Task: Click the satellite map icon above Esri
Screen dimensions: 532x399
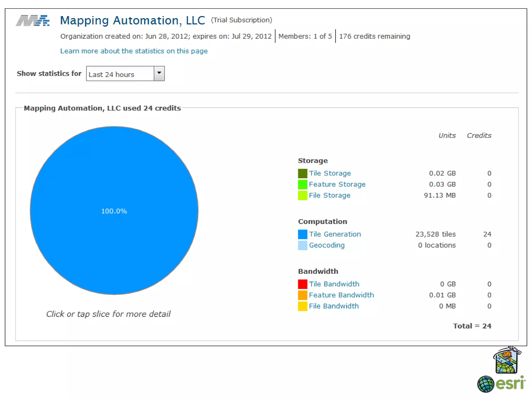Action: [x=507, y=360]
